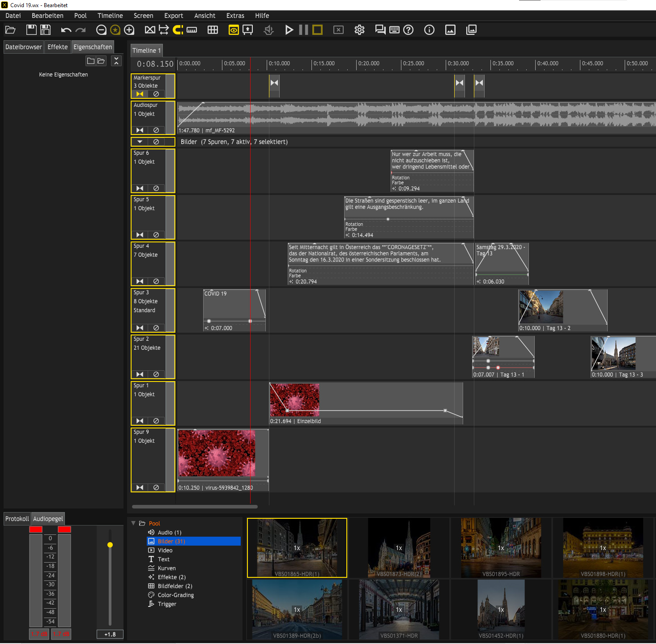The image size is (656, 644).
Task: Click the ruler icon in toolbar
Action: [192, 30]
